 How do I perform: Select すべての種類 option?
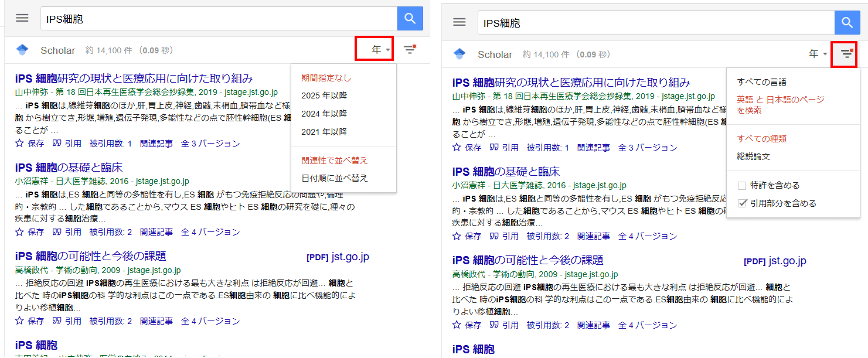762,139
